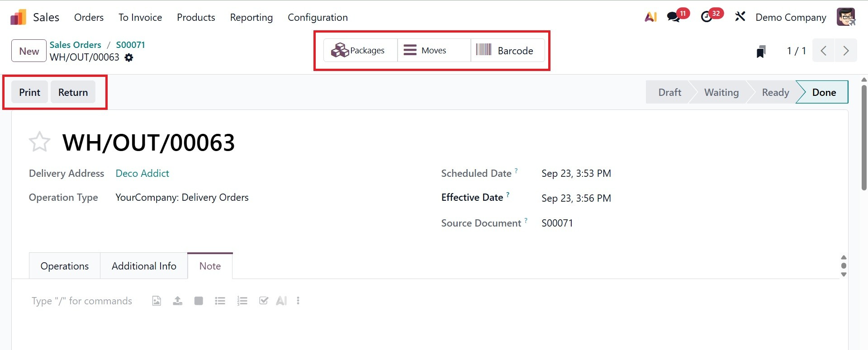Click the bookmark icon near the pager
Image resolution: width=868 pixels, height=350 pixels.
[761, 51]
